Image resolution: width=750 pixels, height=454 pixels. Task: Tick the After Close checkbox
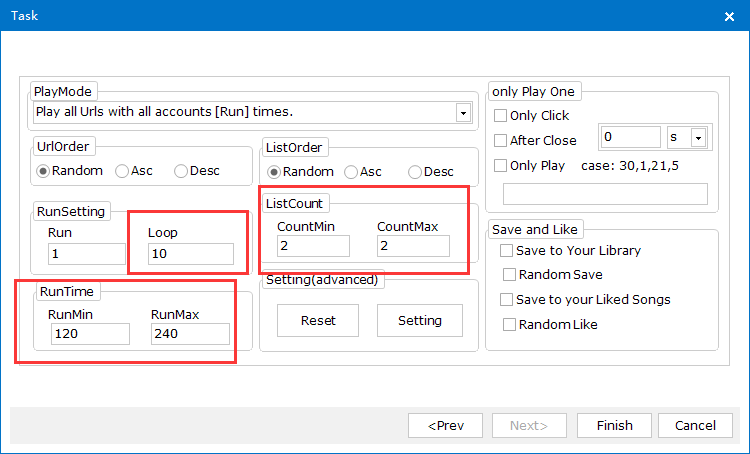(501, 141)
